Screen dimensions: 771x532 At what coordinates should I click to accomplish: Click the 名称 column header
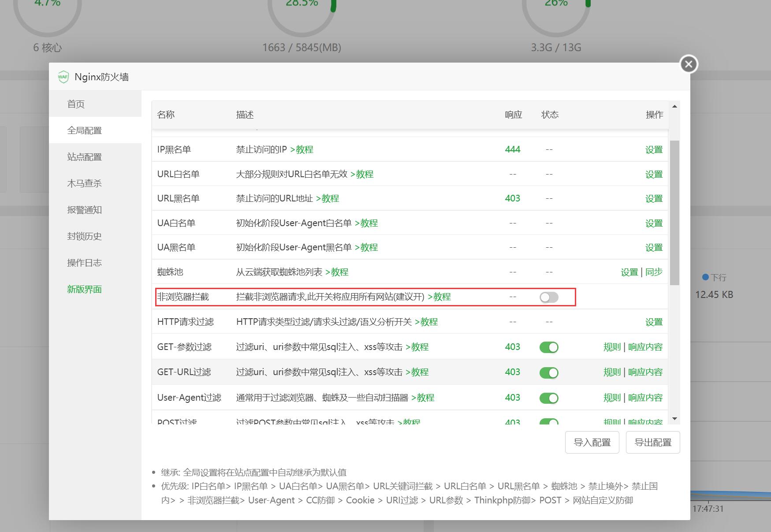click(x=166, y=115)
